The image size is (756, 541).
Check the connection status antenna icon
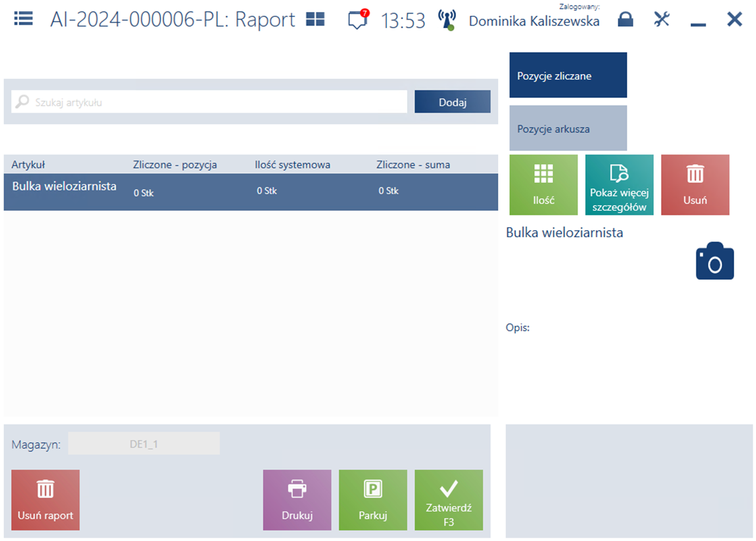447,20
